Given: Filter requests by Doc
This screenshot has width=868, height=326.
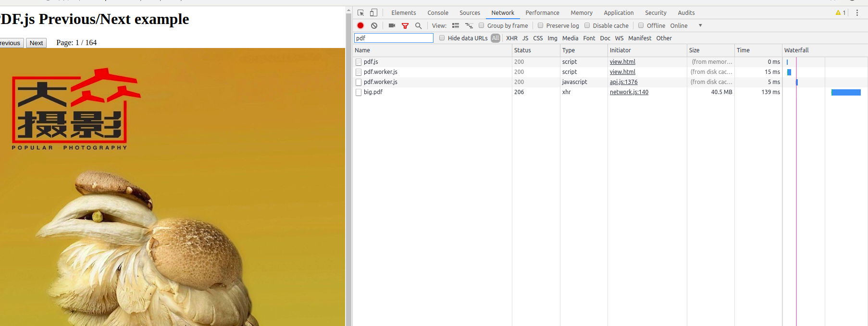Looking at the screenshot, I should click(605, 38).
